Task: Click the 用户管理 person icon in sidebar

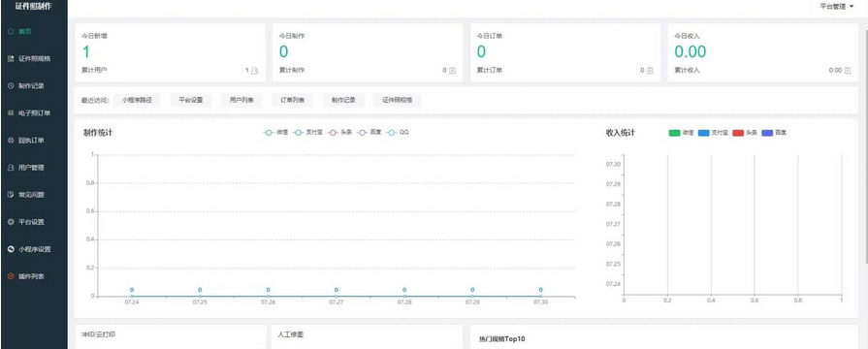Action: [11, 168]
